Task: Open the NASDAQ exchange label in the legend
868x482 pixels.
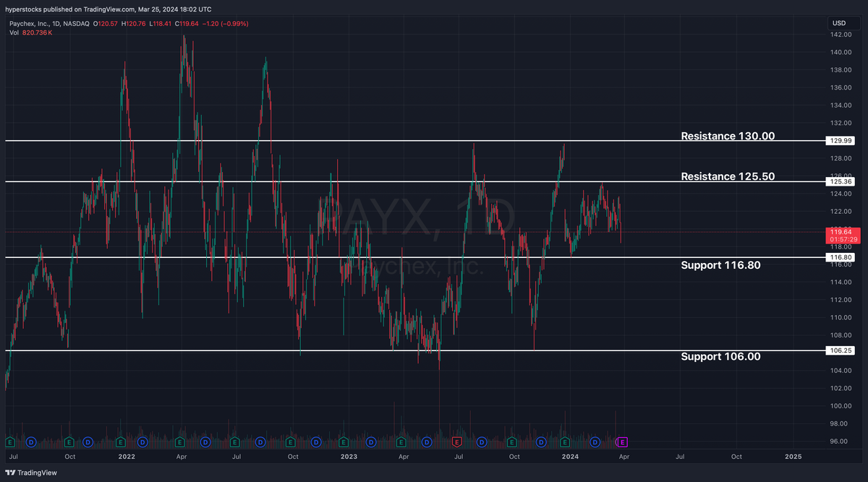Action: 75,22
